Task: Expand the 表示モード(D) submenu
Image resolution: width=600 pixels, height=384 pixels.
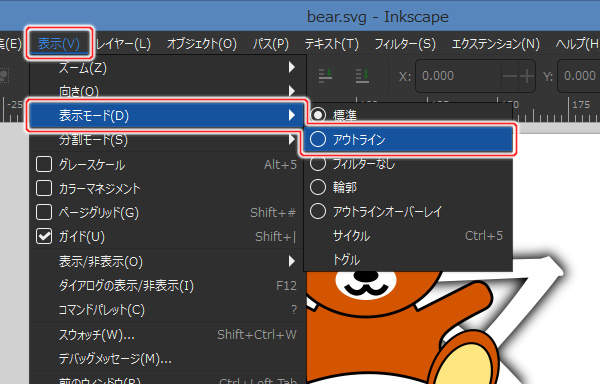Action: [x=168, y=115]
